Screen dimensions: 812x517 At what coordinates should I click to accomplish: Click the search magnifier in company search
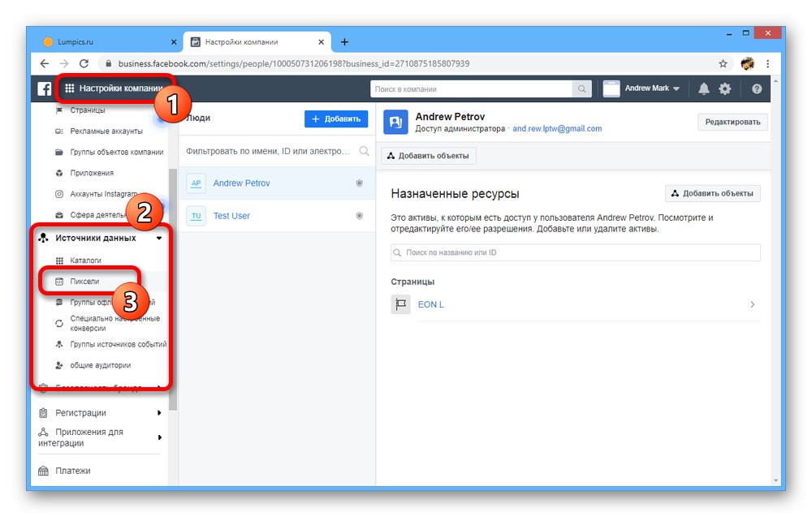(581, 89)
